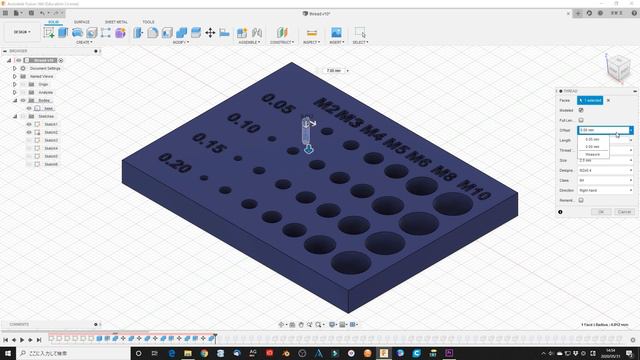Select the Extrude tool icon
640x360 pixels.
click(63, 33)
